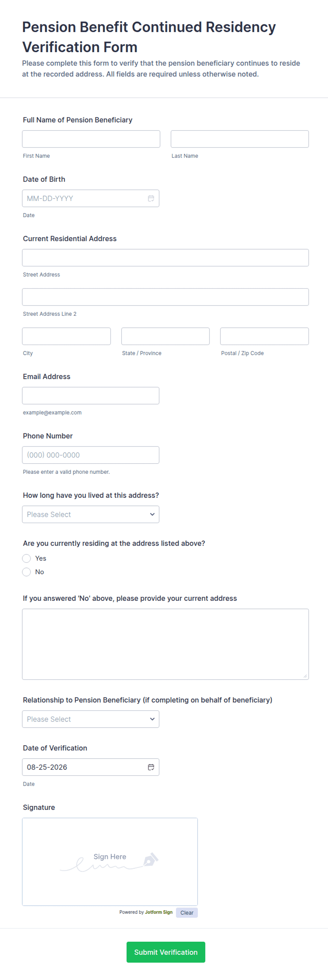Select the No radio button
Viewport: 328px width, 980px height.
[x=26, y=572]
